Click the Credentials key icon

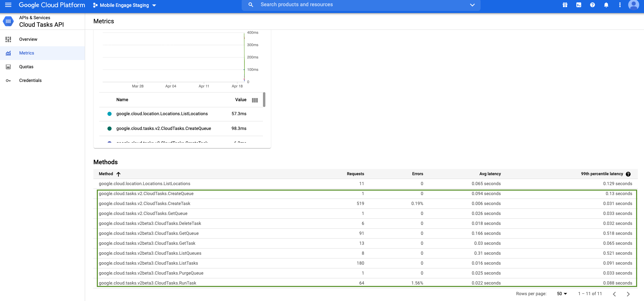pyautogui.click(x=8, y=81)
